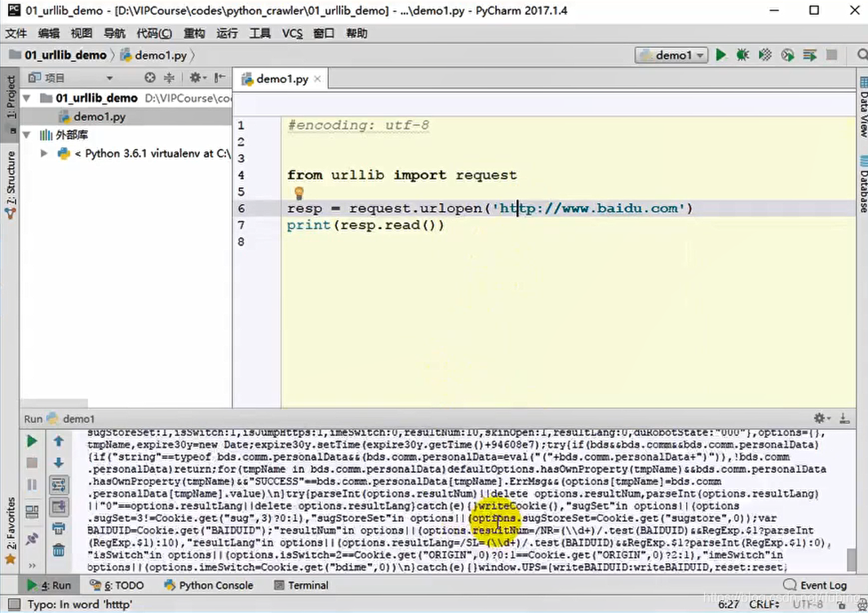This screenshot has height=613, width=868.
Task: Open the VCS menu
Action: [x=292, y=33]
